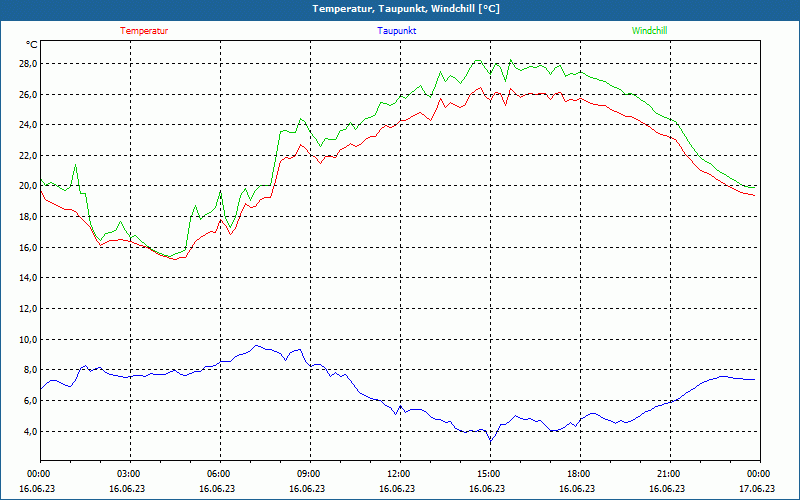The width and height of the screenshot is (800, 500).
Task: Click the 18:00 time axis label
Action: tap(580, 474)
